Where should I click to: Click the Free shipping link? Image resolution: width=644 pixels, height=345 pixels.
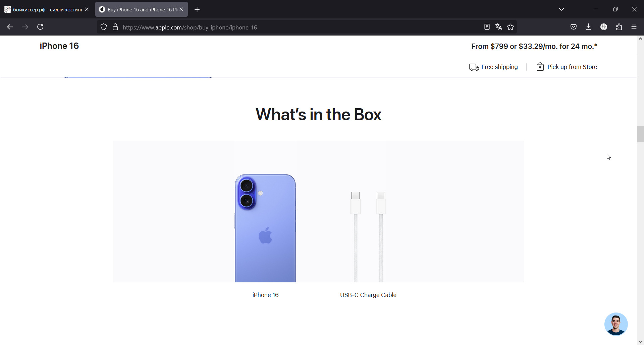pyautogui.click(x=499, y=67)
